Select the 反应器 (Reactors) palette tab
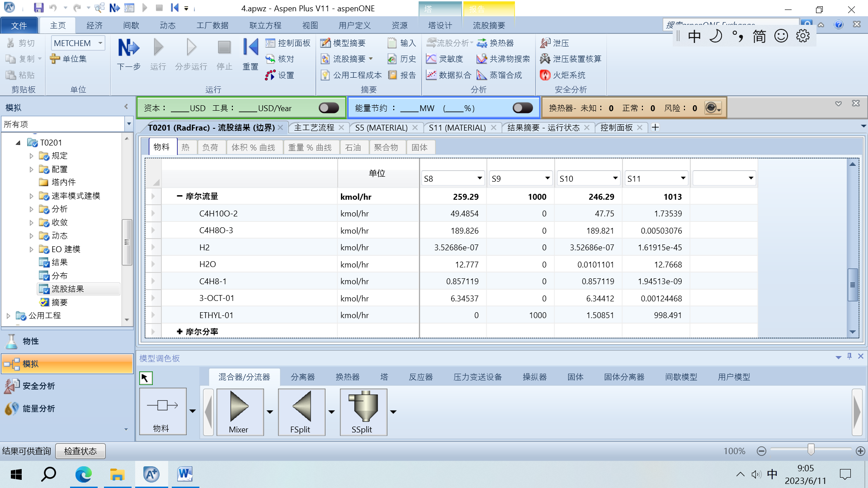868x488 pixels. (x=421, y=377)
